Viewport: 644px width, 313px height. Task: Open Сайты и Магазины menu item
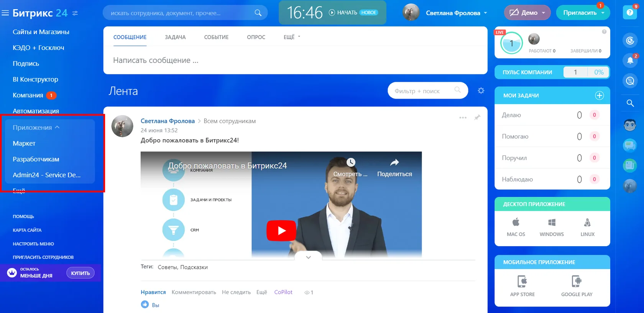pyautogui.click(x=41, y=32)
